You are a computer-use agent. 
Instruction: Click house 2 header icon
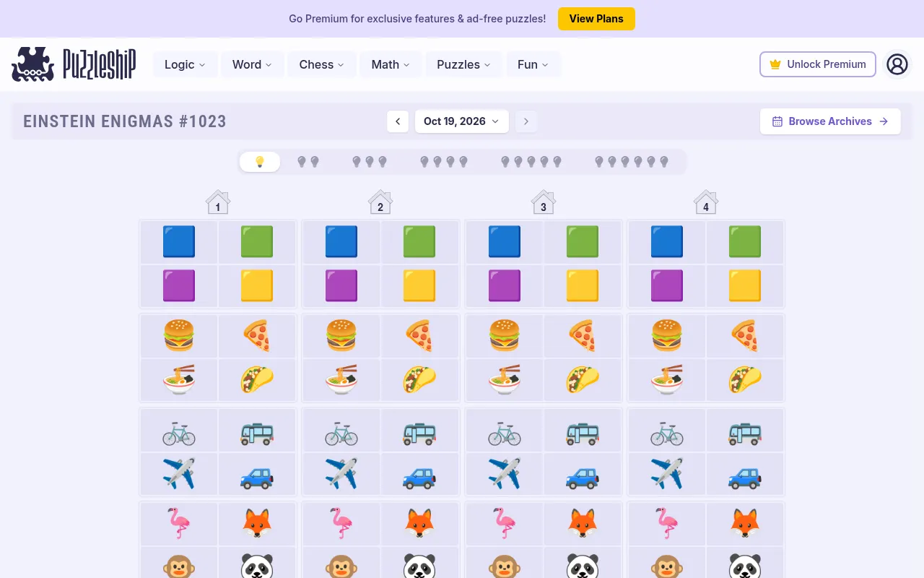380,202
